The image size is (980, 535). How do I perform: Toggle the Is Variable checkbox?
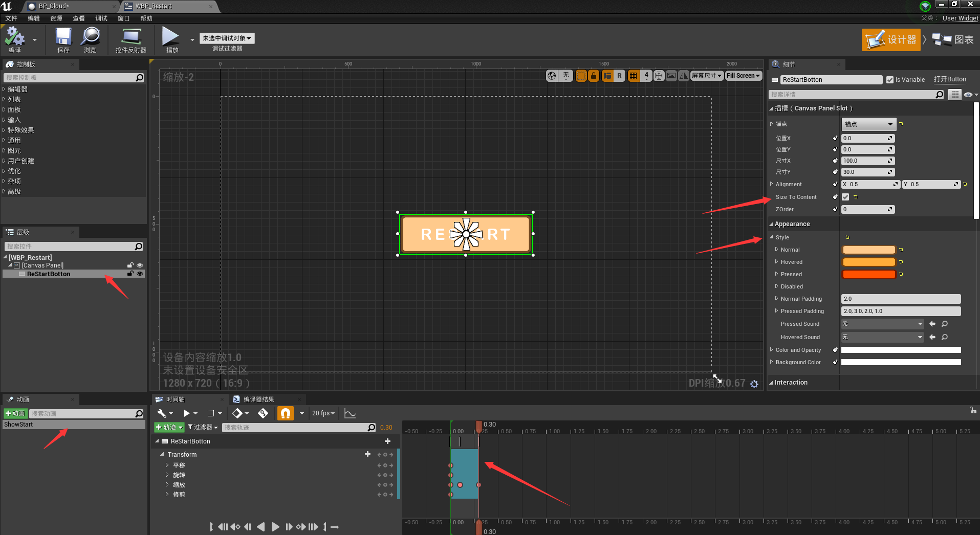click(x=890, y=80)
